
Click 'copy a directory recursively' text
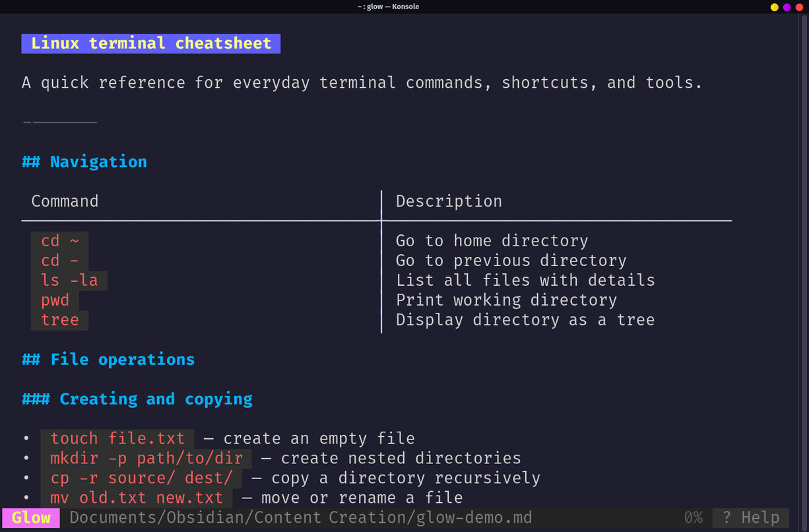pyautogui.click(x=406, y=478)
